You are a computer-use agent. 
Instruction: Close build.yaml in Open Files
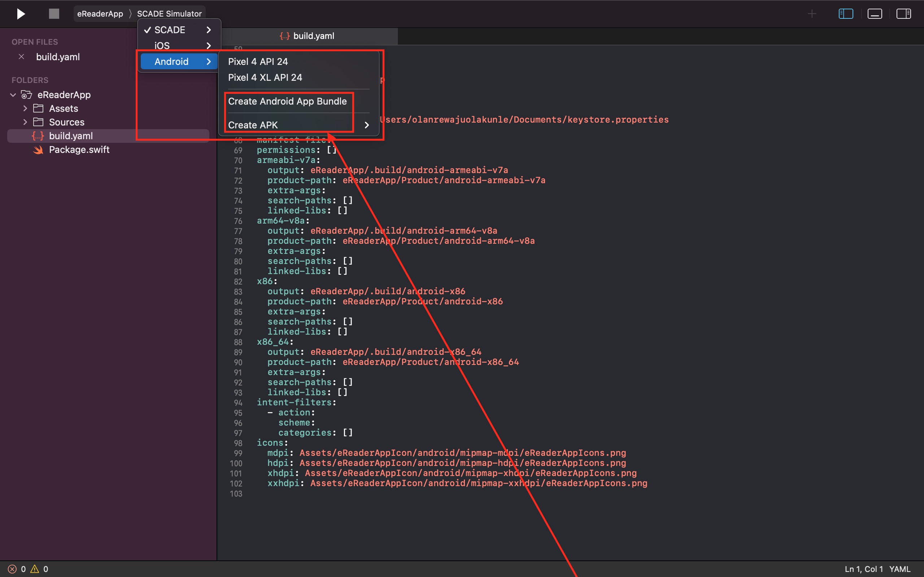click(21, 57)
